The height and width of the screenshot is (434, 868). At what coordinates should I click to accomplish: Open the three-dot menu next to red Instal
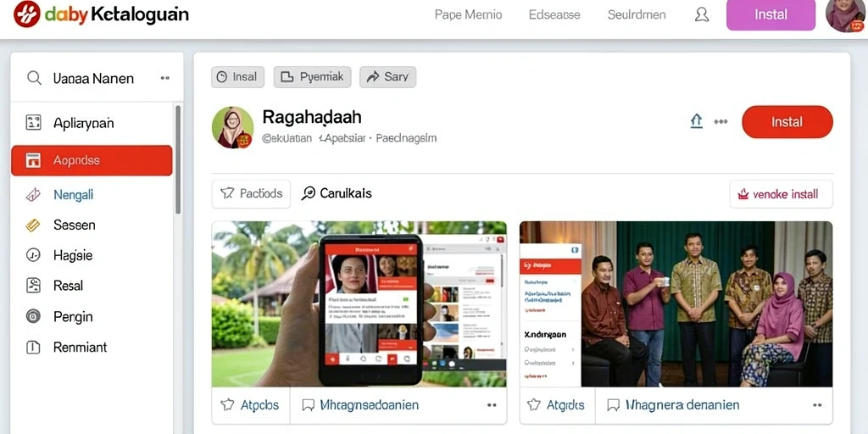[x=721, y=122]
